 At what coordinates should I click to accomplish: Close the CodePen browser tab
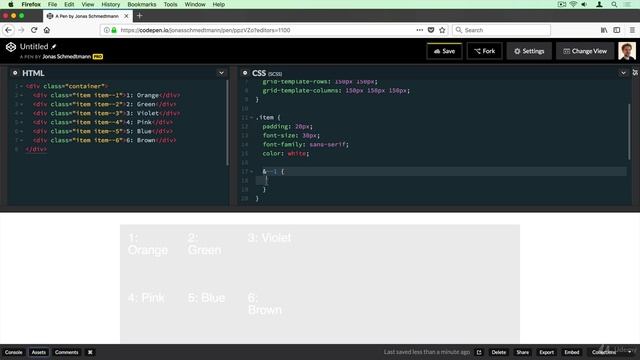tap(126, 16)
